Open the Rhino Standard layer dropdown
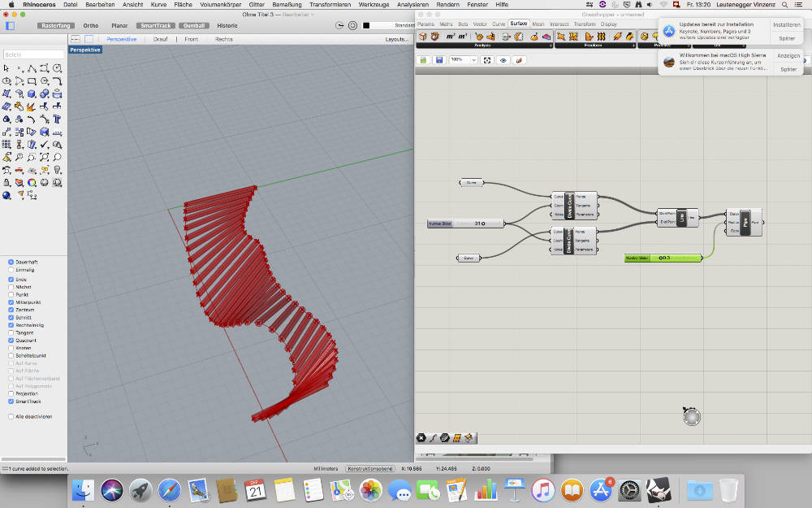 click(394, 25)
